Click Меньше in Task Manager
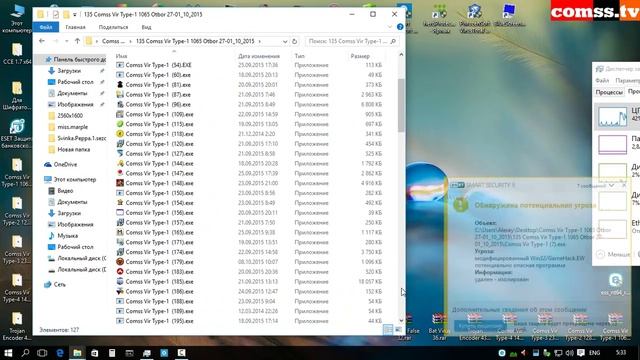This screenshot has width=640, height=360. [x=613, y=254]
